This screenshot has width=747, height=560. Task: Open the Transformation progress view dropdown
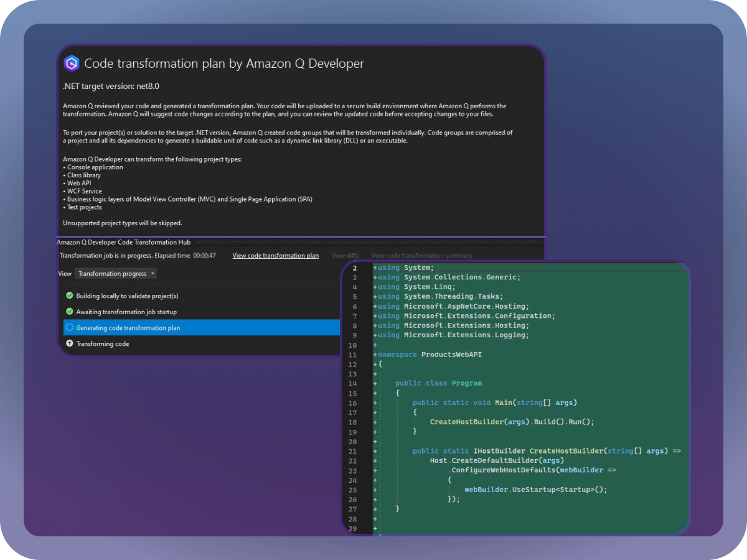tap(116, 273)
